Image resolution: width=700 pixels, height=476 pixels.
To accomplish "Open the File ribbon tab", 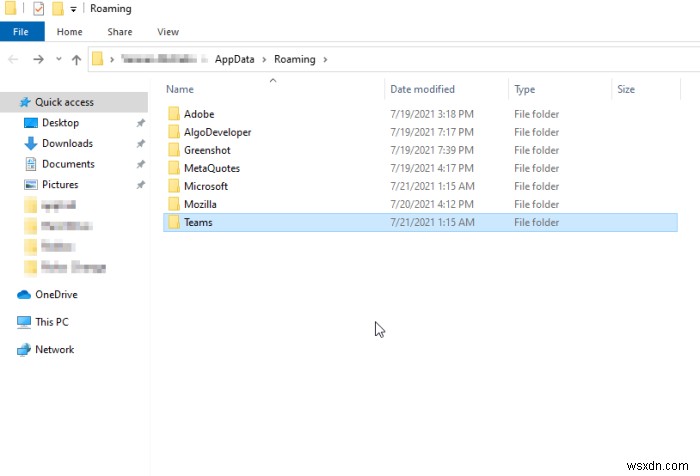I will 21,32.
